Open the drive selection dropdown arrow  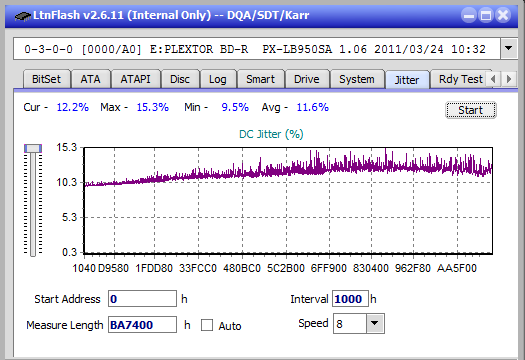click(509, 49)
